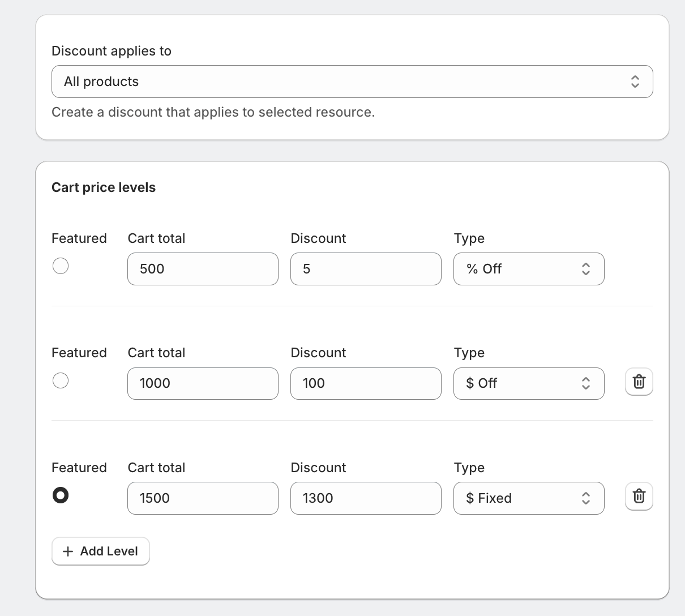685x616 pixels.
Task: Click the discount field showing 100
Action: [366, 383]
